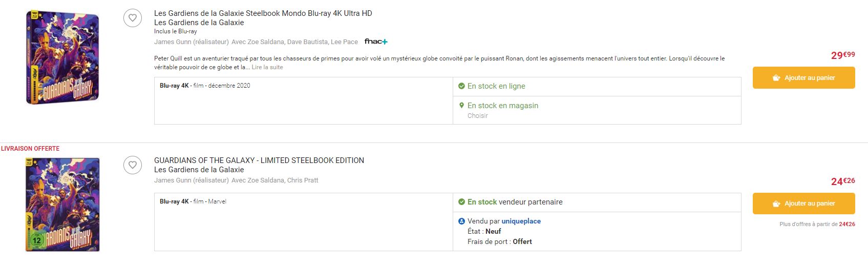868x264 pixels.
Task: Open second steelbook cover with age 12 rating
Action: click(62, 205)
